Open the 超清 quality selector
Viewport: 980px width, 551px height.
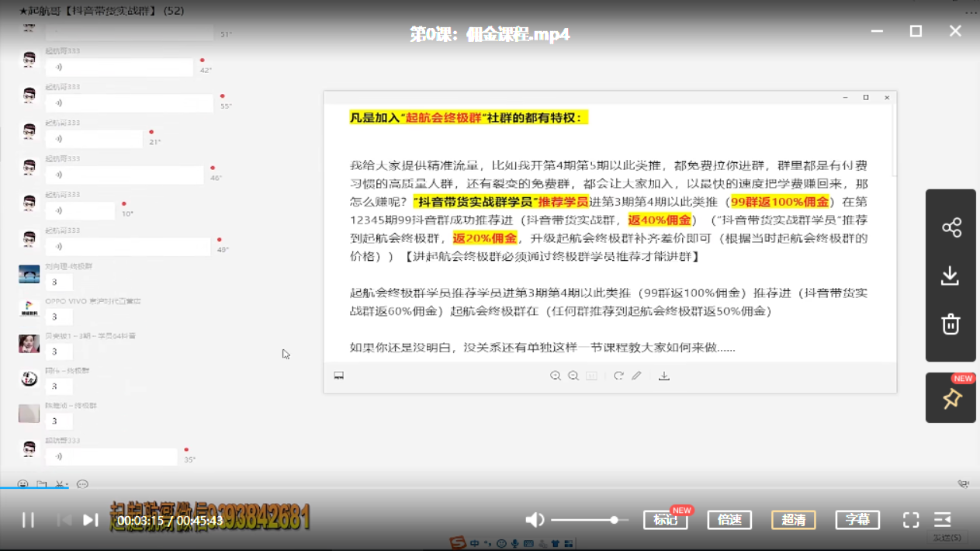point(793,520)
